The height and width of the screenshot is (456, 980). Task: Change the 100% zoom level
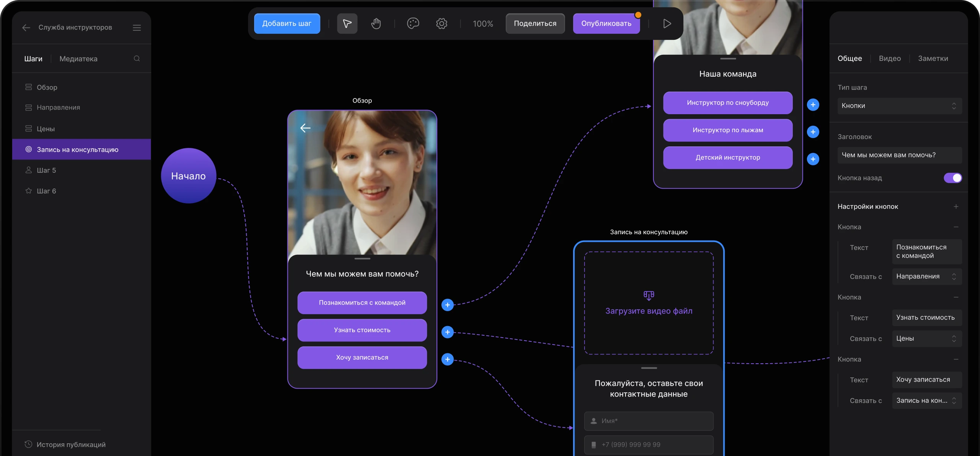click(483, 24)
